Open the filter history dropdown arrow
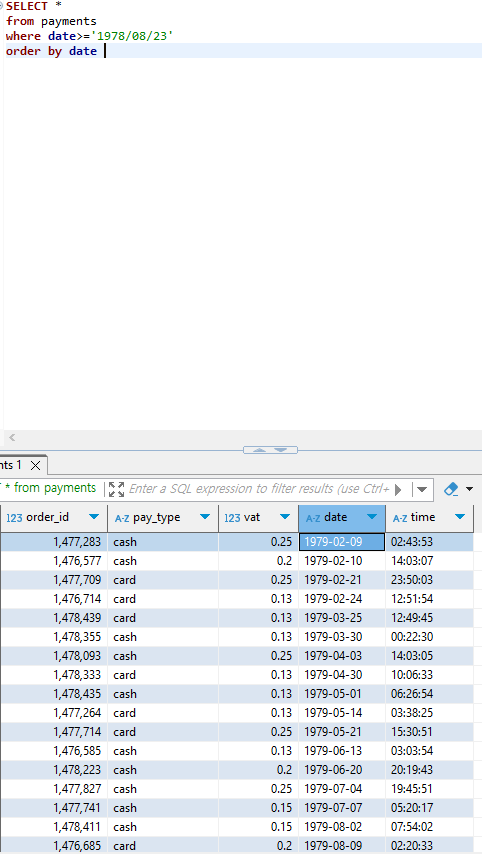 422,490
